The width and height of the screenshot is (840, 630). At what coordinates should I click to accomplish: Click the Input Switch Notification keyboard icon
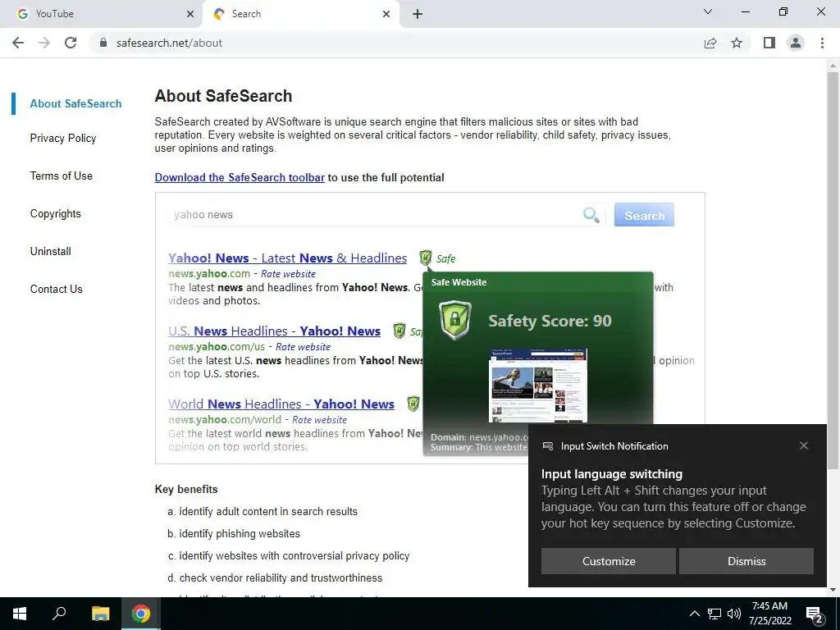547,446
